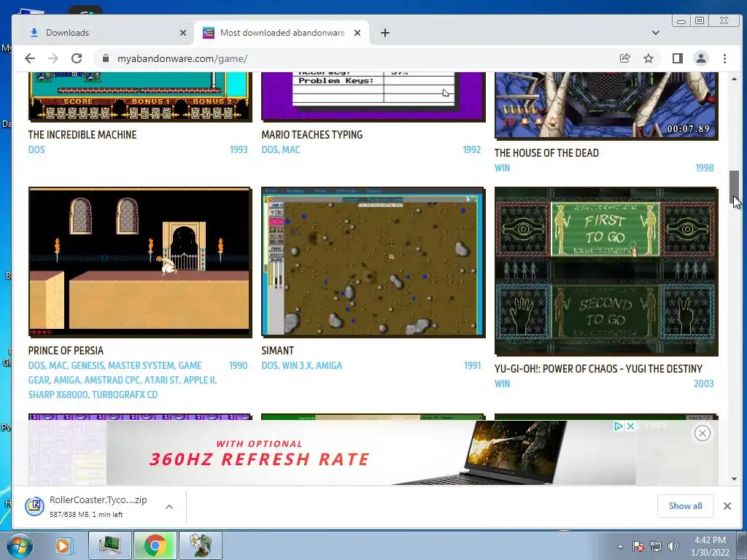
Task: Click the 360Hz refresh rate ad banner
Action: click(x=371, y=452)
